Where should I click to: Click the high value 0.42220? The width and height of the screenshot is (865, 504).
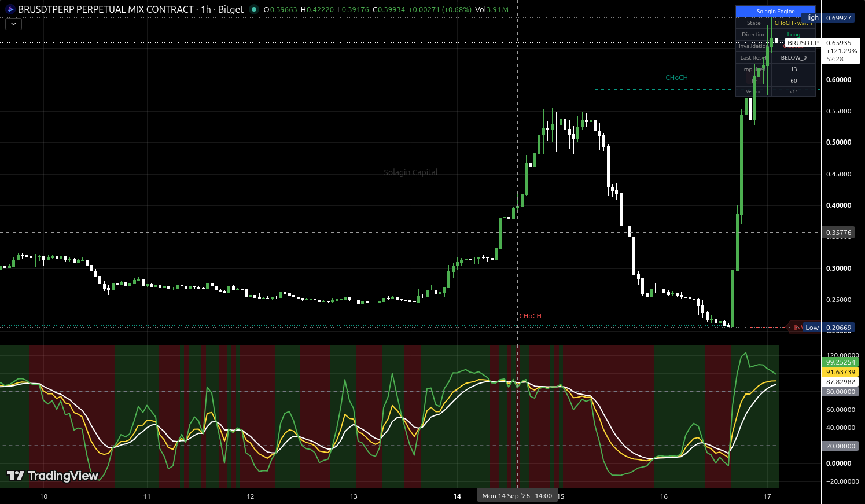pyautogui.click(x=320, y=10)
